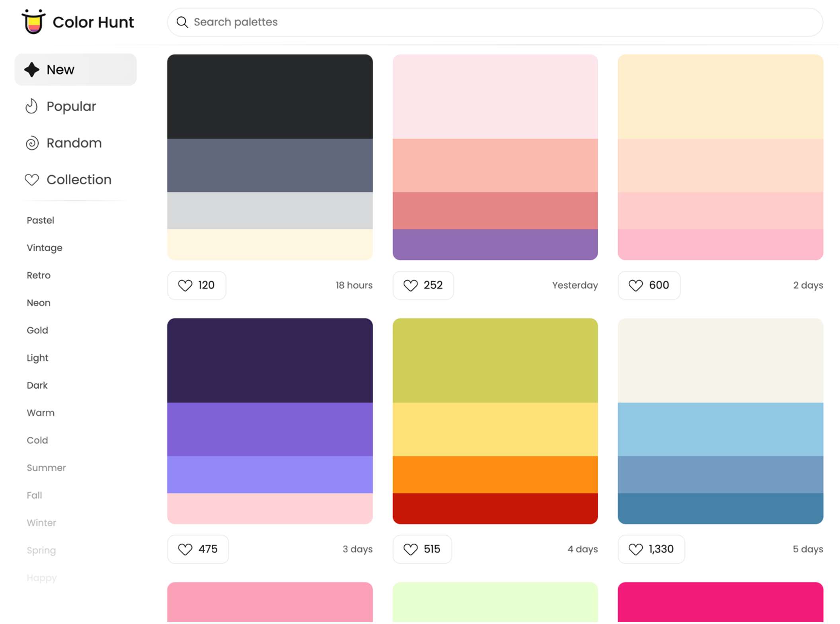Image resolution: width=840 pixels, height=624 pixels.
Task: Click the Collection heart icon
Action: [32, 180]
